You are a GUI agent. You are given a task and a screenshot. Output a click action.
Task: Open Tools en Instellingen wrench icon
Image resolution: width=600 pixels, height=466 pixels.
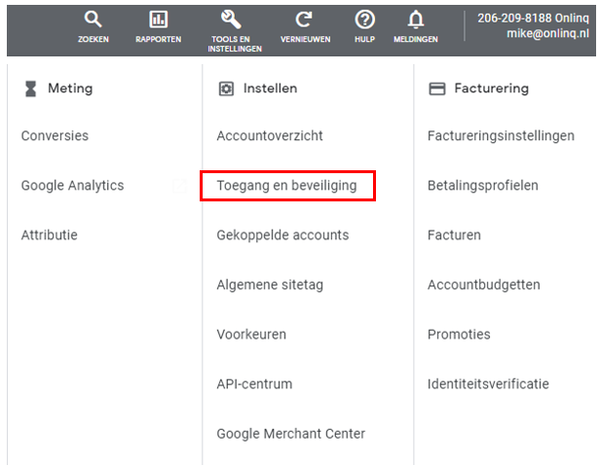pyautogui.click(x=231, y=20)
